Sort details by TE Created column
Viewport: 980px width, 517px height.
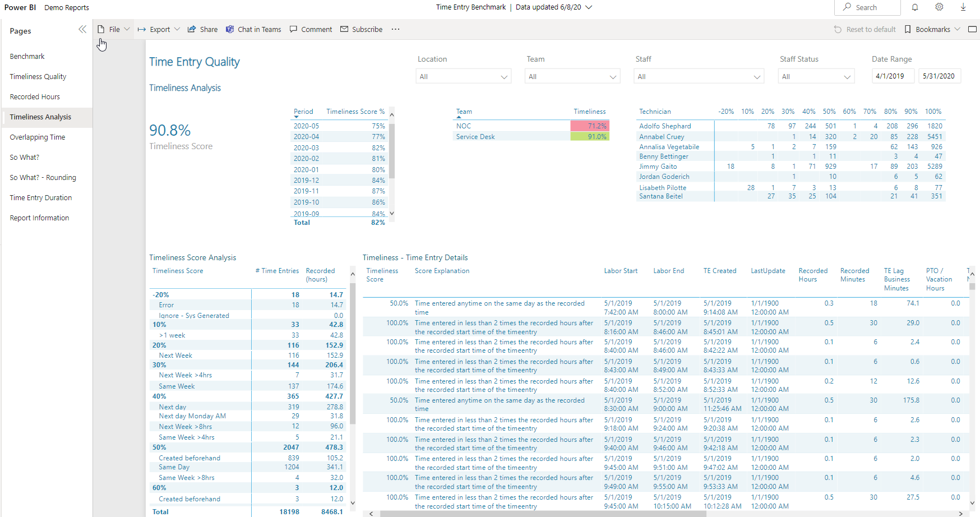(720, 271)
